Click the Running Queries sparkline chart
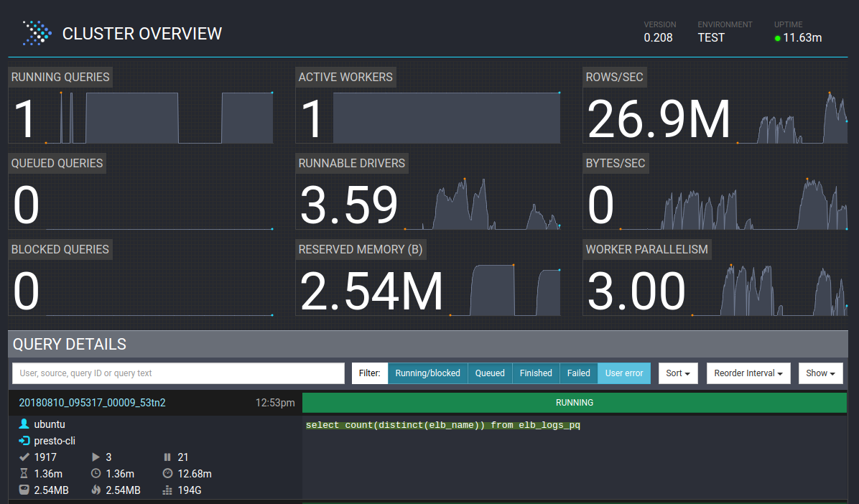Viewport: 859px width, 504px height. pyautogui.click(x=159, y=118)
